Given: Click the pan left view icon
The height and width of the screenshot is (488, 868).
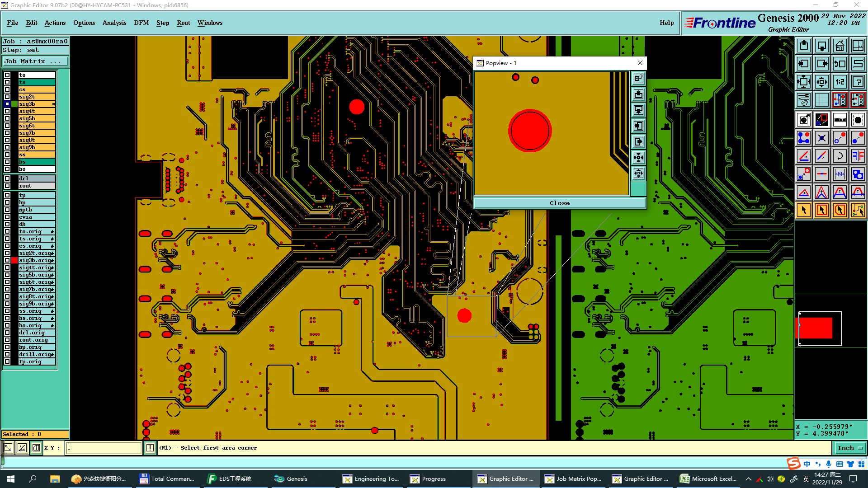Looking at the screenshot, I should [803, 64].
